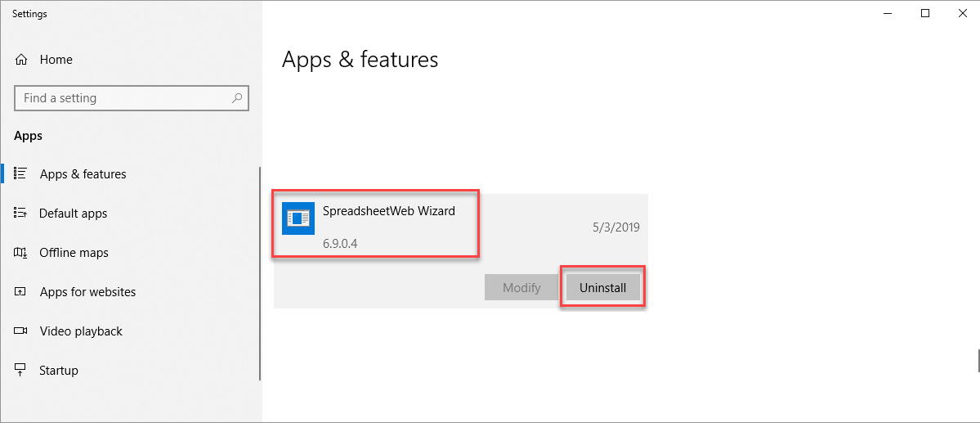Image resolution: width=980 pixels, height=423 pixels.
Task: Click the Home house icon
Action: pos(20,60)
